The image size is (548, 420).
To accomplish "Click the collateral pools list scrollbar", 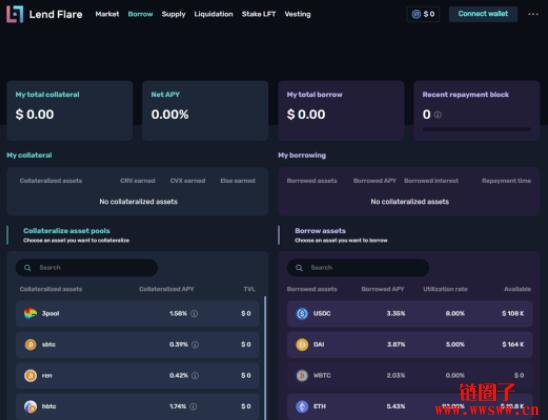I will [265, 358].
